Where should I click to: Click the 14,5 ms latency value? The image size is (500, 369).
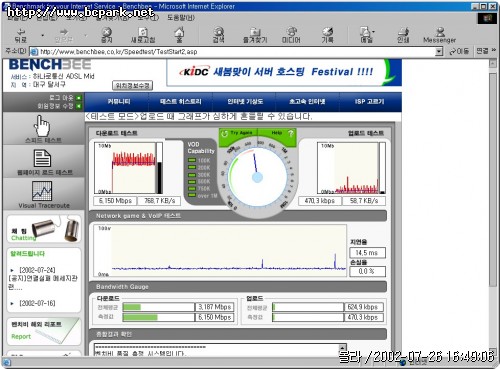[367, 253]
